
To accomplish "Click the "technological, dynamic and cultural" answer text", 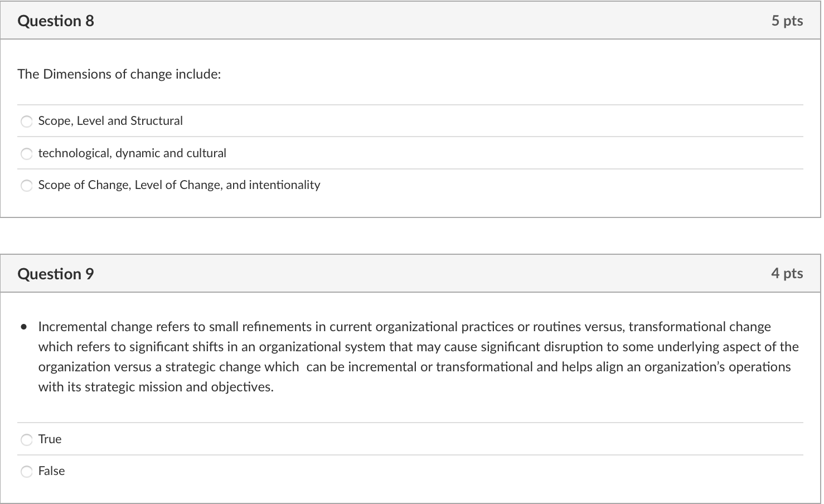I will pyautogui.click(x=132, y=153).
